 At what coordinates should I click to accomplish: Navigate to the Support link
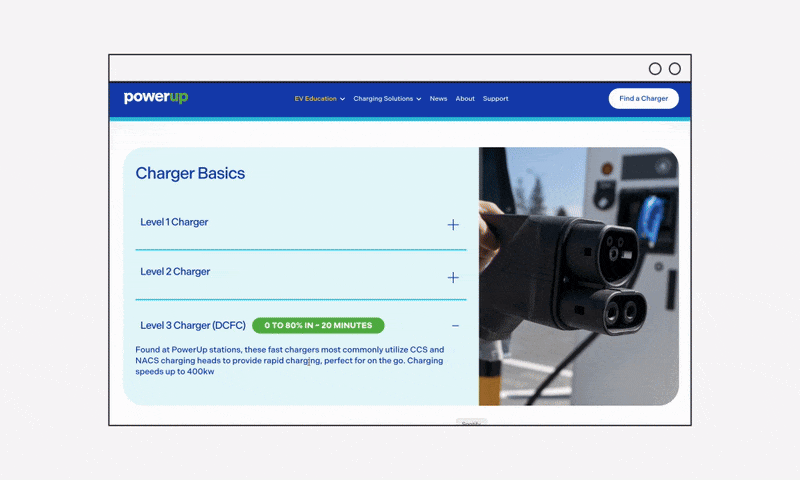pos(495,99)
